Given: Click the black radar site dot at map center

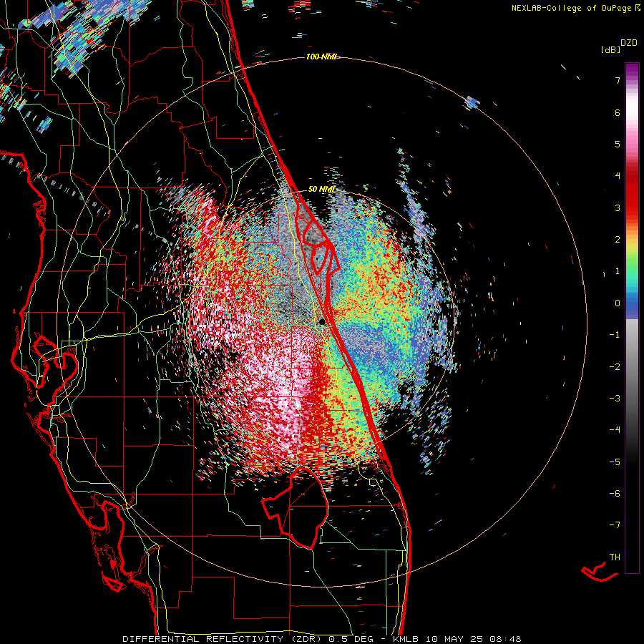Looking at the screenshot, I should point(323,321).
